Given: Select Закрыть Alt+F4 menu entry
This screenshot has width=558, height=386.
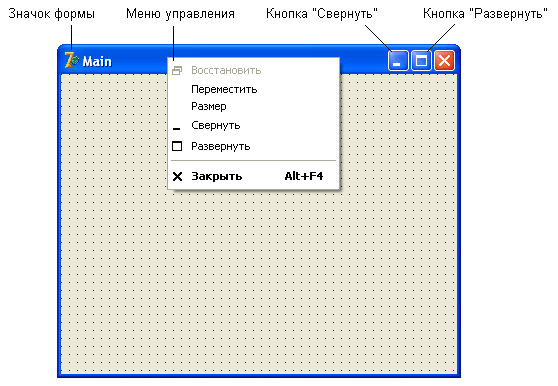Looking at the screenshot, I should coord(253,176).
